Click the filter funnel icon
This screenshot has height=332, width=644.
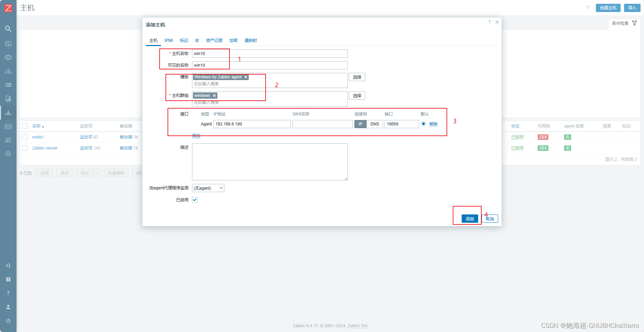pyautogui.click(x=634, y=23)
